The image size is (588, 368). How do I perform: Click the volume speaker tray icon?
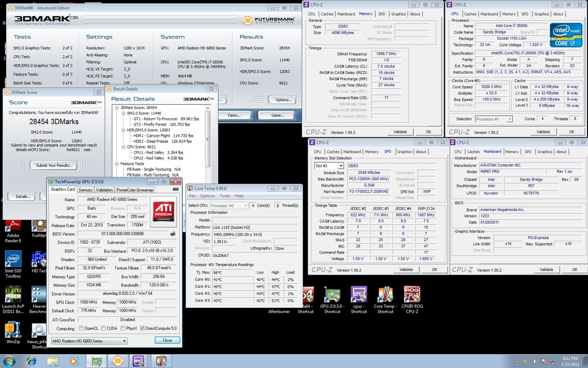pos(536,362)
